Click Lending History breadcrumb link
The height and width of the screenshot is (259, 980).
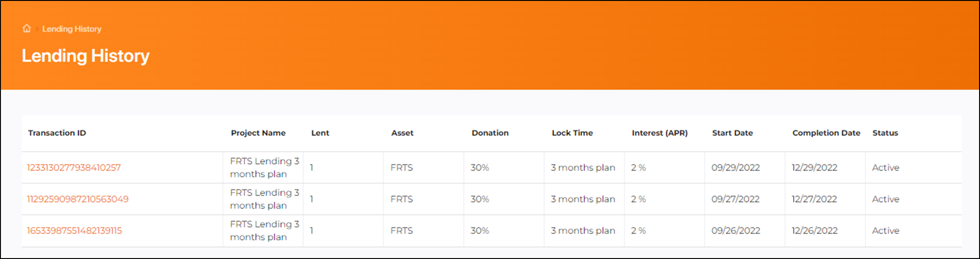tap(72, 29)
